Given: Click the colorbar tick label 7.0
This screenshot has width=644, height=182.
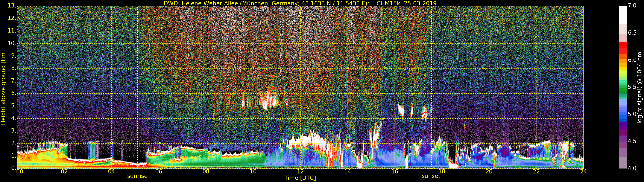Looking at the screenshot, I should (x=632, y=6).
